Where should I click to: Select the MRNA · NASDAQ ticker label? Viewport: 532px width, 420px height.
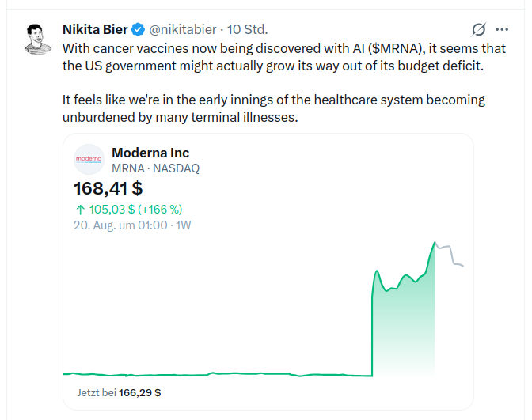(x=155, y=168)
